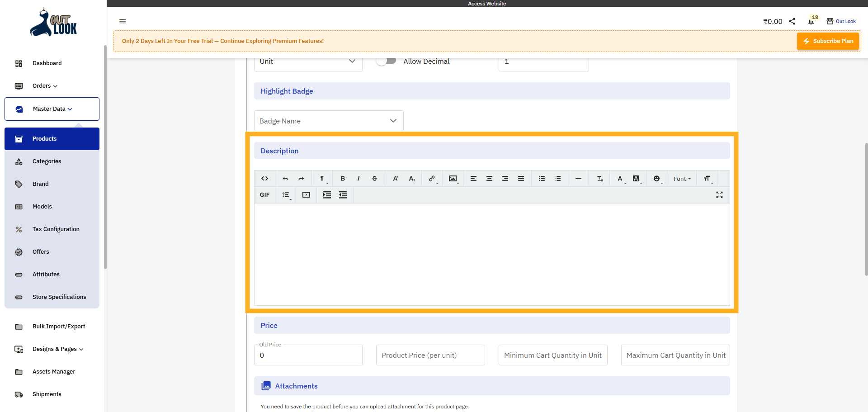This screenshot has height=412, width=868.
Task: Click the notification bell icon
Action: (811, 22)
